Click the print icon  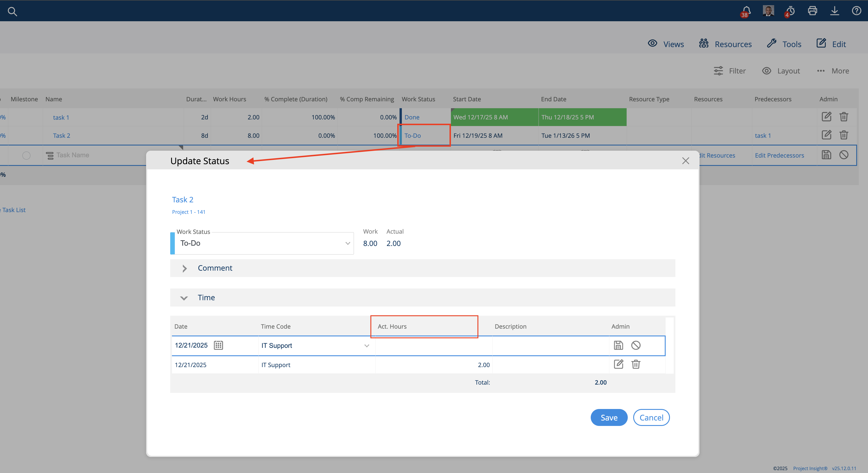click(812, 11)
